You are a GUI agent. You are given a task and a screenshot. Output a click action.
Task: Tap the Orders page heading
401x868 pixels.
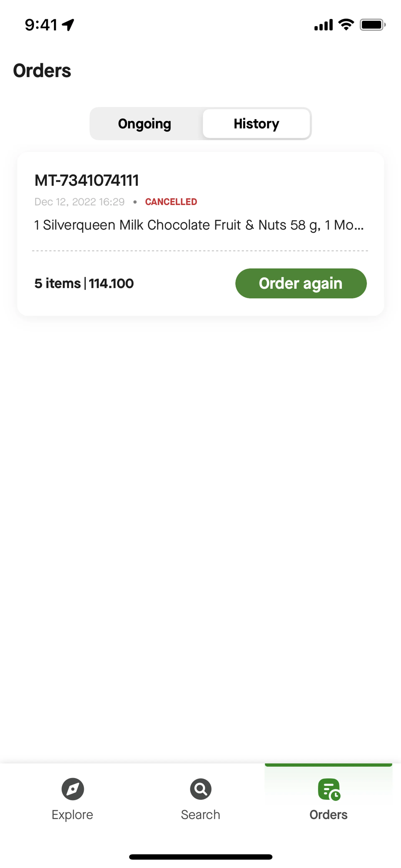click(42, 71)
